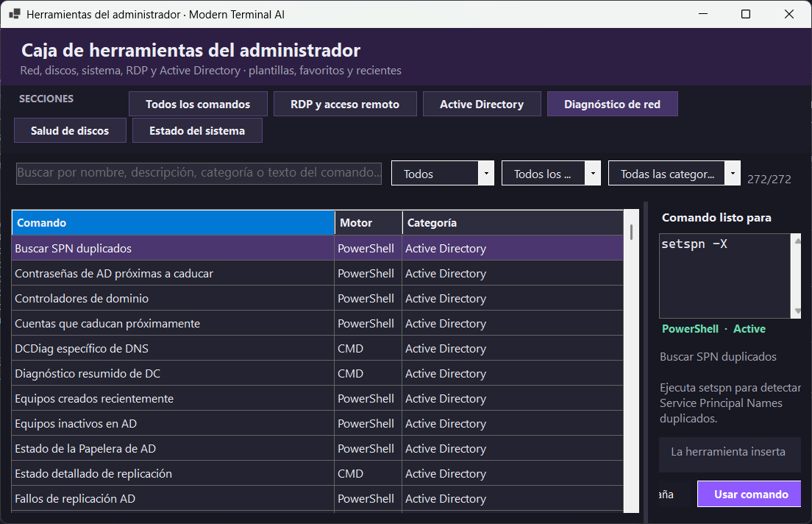Open the Salud de discos section
This screenshot has height=524, width=812.
70,130
